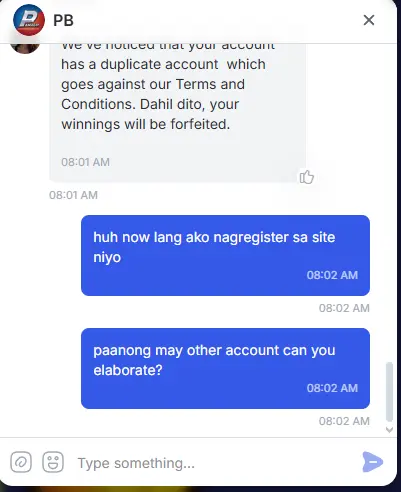The width and height of the screenshot is (401, 492).
Task: Open the attachment paperclip icon
Action: (x=21, y=462)
